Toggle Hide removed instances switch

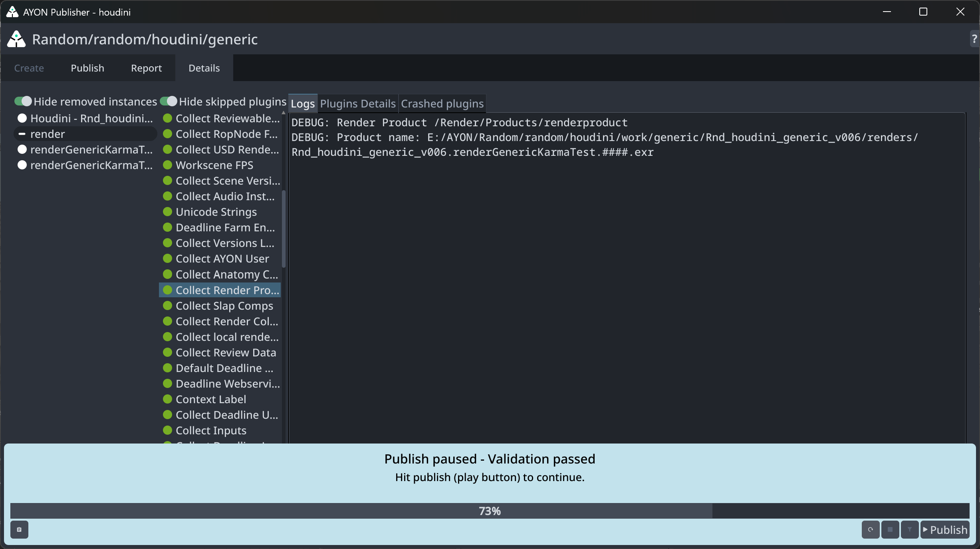click(23, 101)
